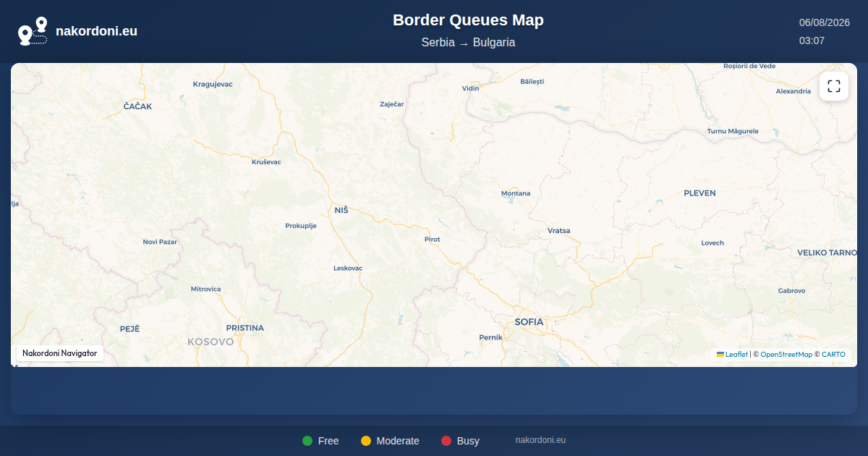Click Kruševac label on the map
The height and width of the screenshot is (456, 868).
[266, 161]
